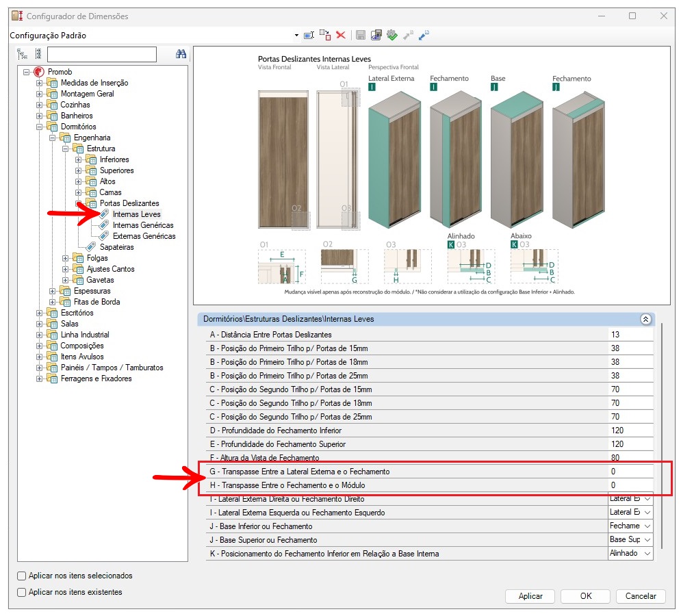
Task: Open the Configuração Padrão dropdown arrow
Action: [x=296, y=35]
